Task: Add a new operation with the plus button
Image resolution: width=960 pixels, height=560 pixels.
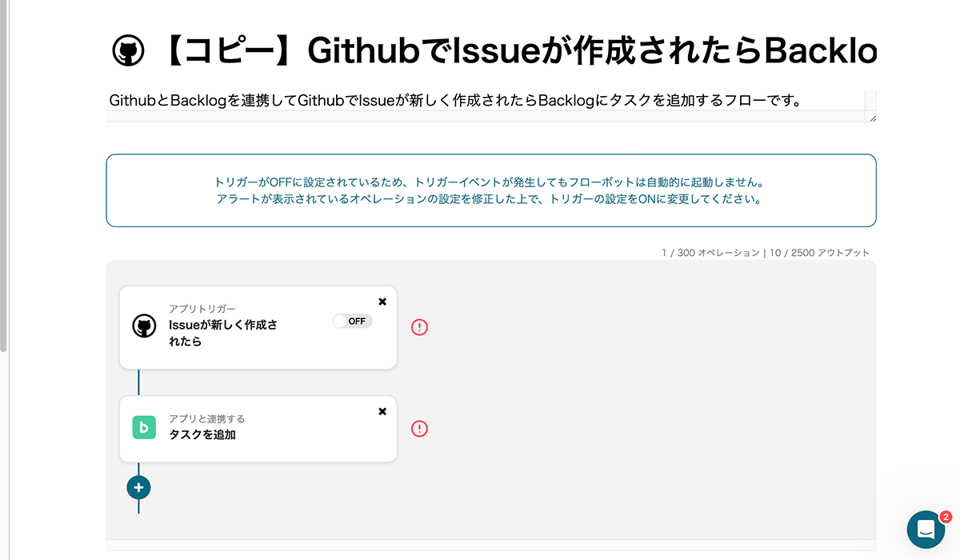Action: (x=138, y=487)
